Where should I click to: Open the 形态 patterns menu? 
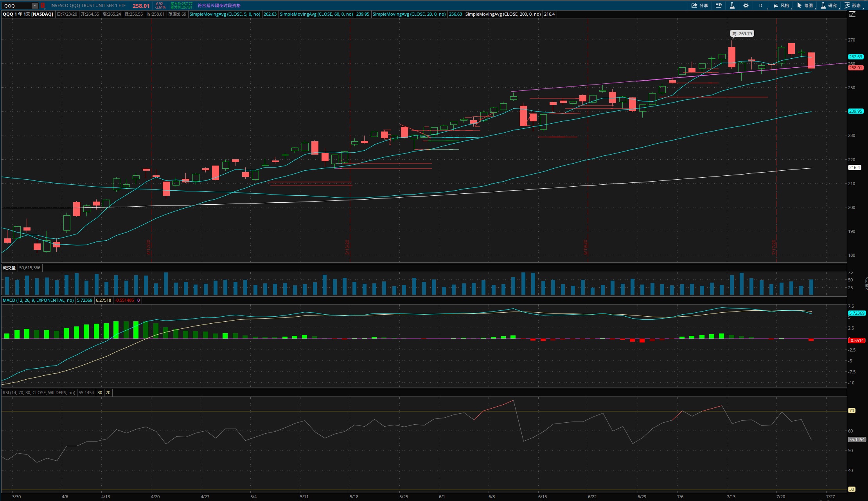(x=853, y=5)
